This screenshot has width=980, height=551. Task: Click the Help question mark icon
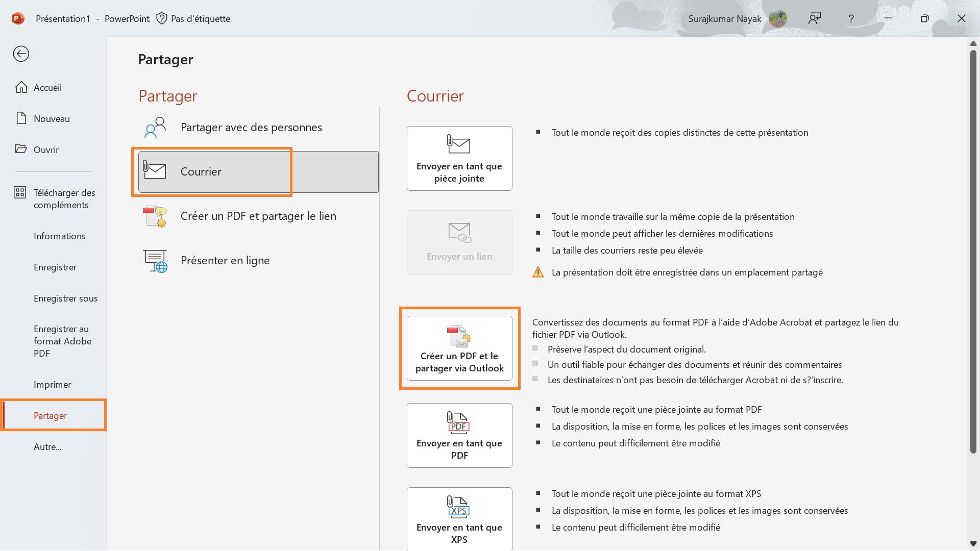click(x=851, y=18)
